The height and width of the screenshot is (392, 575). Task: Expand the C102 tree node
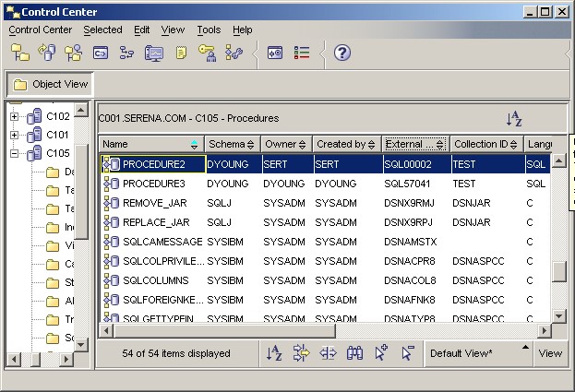tap(15, 116)
